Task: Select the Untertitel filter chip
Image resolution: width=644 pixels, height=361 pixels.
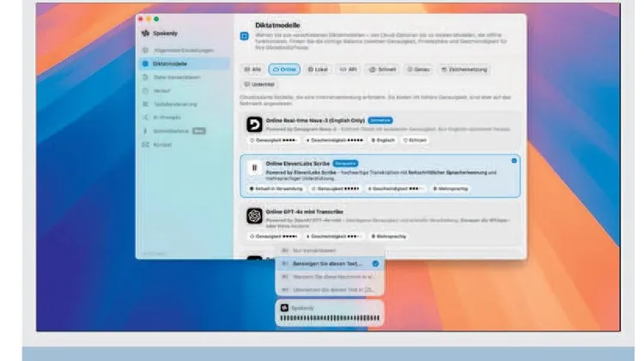Action: click(x=259, y=85)
